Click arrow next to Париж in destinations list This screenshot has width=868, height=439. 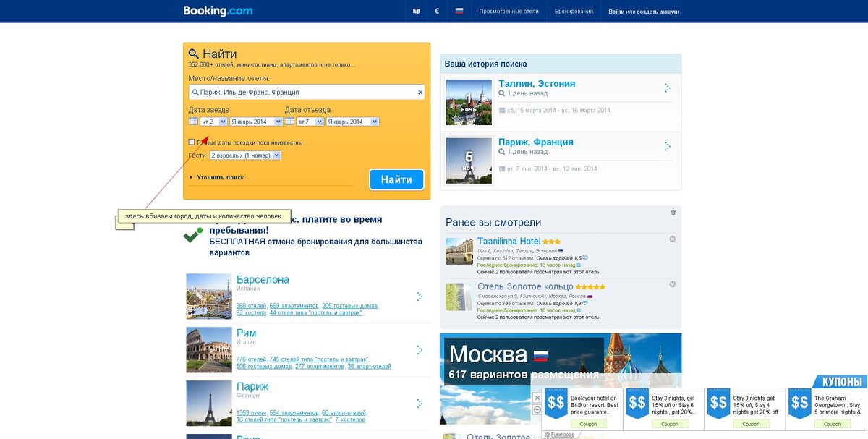(x=420, y=404)
